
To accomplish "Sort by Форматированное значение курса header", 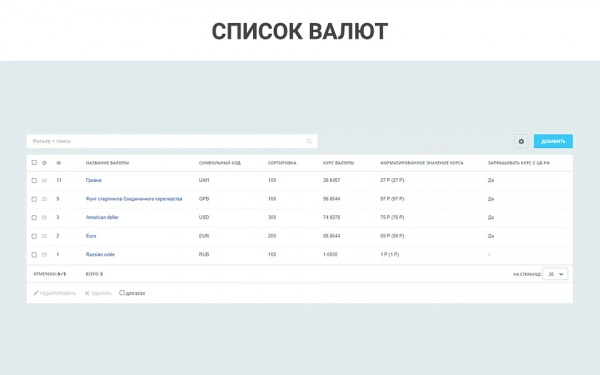I will click(x=422, y=163).
